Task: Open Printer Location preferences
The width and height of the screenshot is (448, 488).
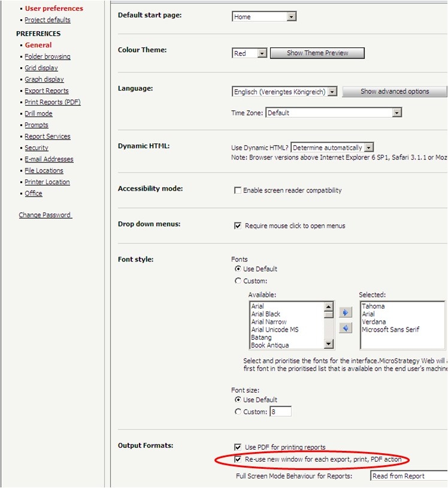Action: click(x=47, y=182)
